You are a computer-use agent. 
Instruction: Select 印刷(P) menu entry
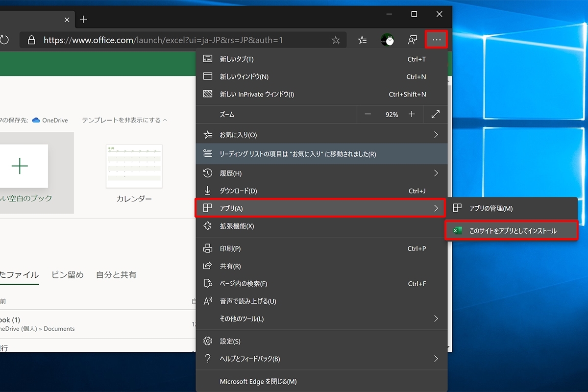(x=321, y=249)
